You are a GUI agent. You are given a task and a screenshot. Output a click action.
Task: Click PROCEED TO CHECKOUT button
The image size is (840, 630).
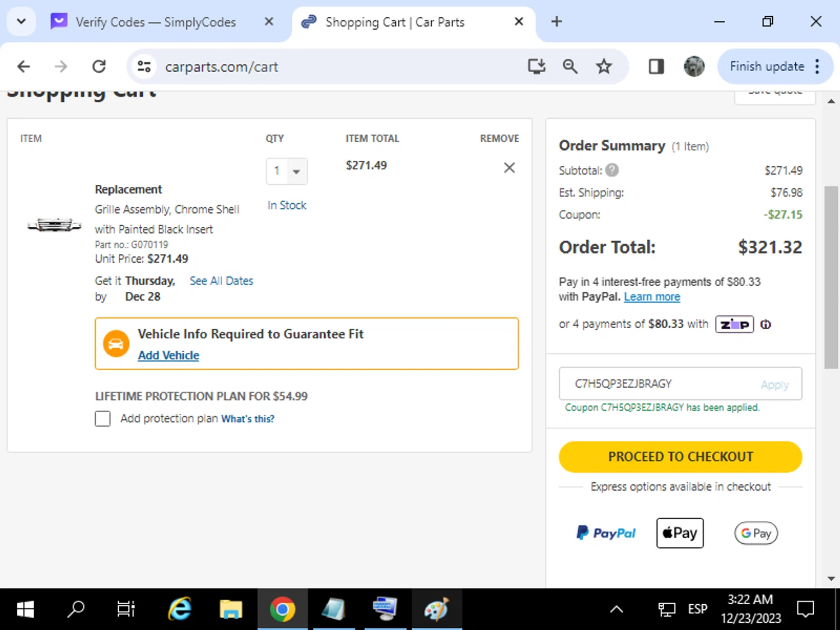680,456
